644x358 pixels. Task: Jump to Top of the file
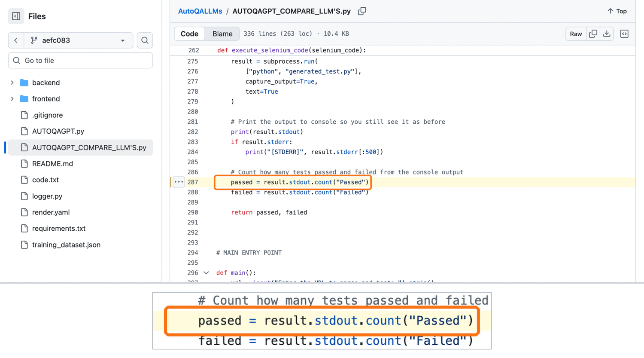point(617,11)
